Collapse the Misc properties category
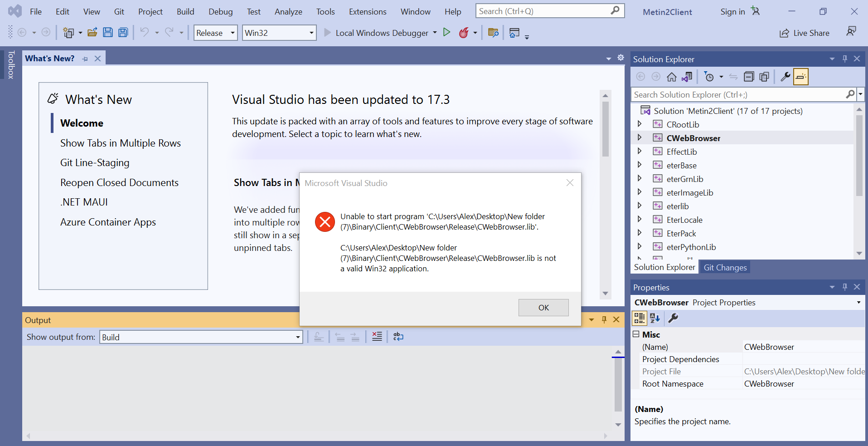Viewport: 868px width, 446px height. (x=636, y=334)
